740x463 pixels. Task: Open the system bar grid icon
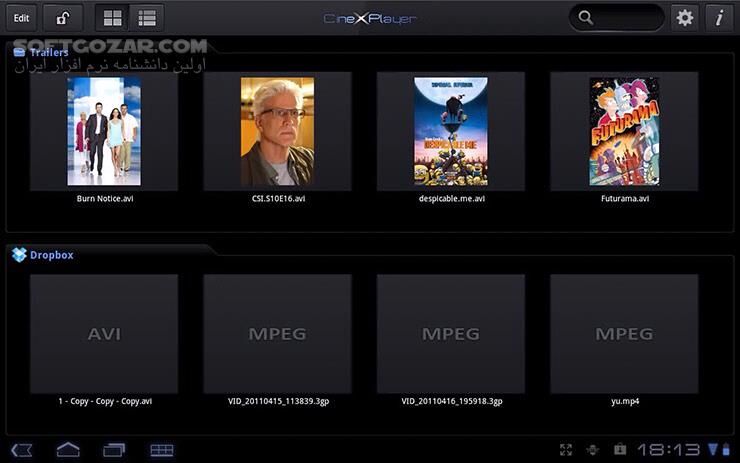coord(161,450)
